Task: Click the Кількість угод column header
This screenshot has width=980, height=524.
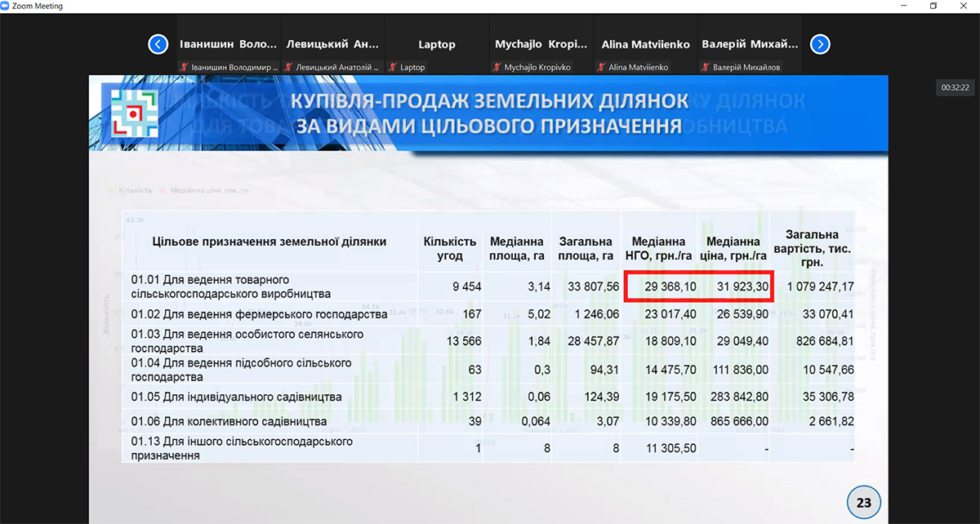Action: tap(449, 249)
